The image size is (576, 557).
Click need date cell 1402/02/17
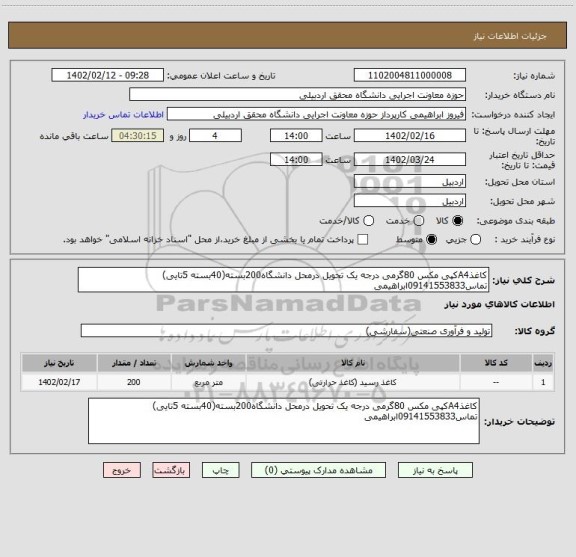tap(59, 382)
